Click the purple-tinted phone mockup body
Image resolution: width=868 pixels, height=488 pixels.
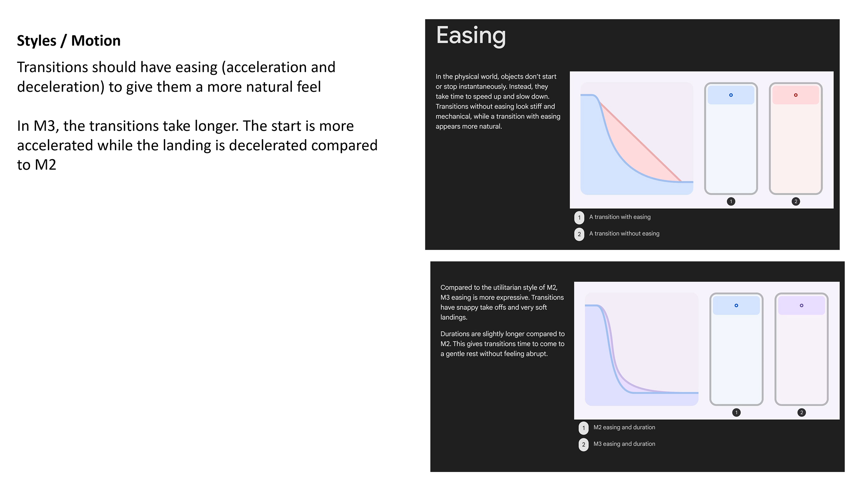[801, 359]
